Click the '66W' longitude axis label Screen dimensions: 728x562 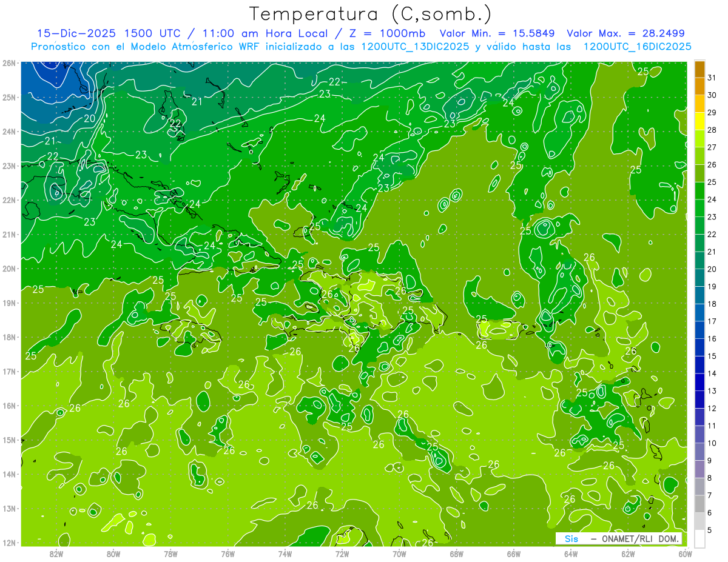pos(514,554)
